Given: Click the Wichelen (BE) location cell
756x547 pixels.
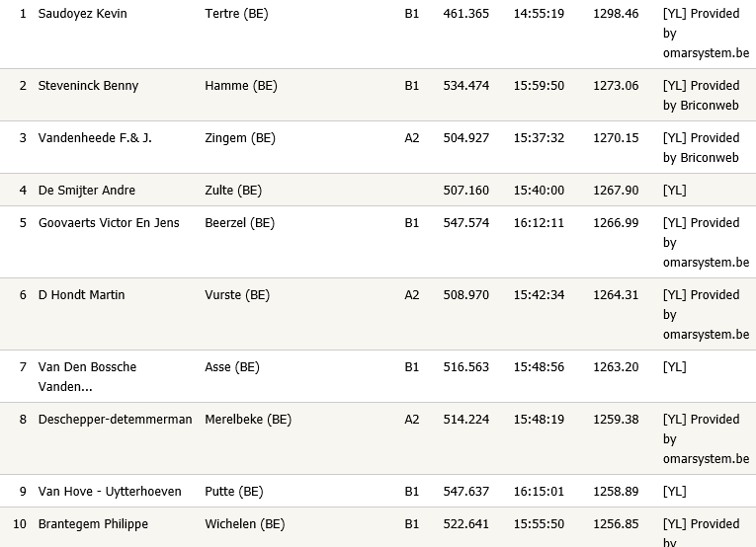Looking at the screenshot, I should point(244,524).
